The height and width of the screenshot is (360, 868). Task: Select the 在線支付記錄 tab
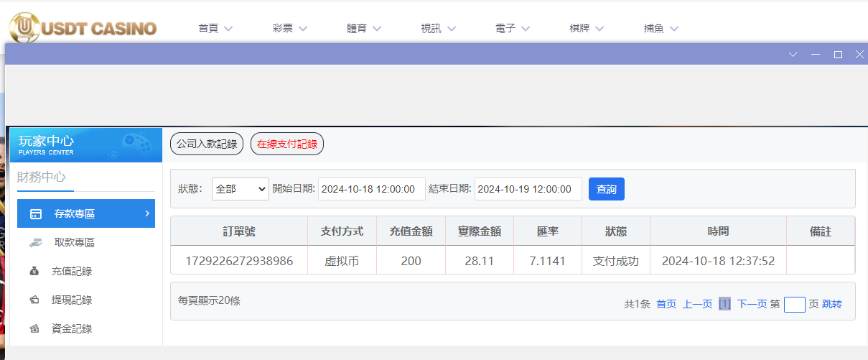[x=287, y=144]
